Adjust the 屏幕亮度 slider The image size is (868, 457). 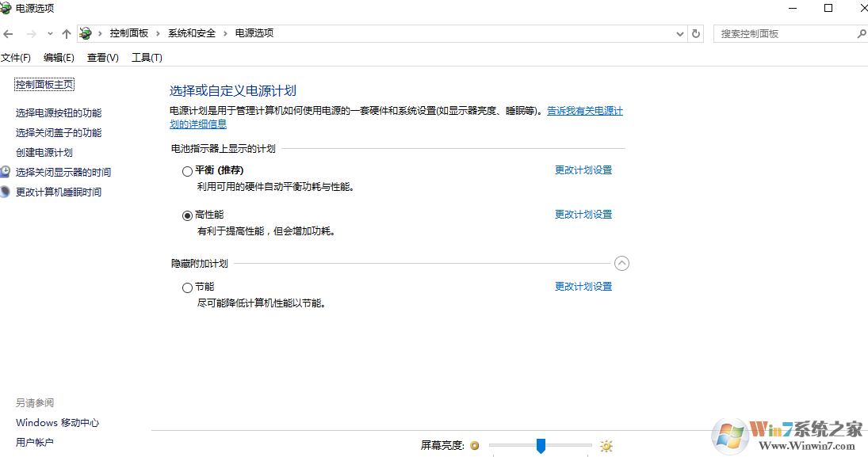541,446
